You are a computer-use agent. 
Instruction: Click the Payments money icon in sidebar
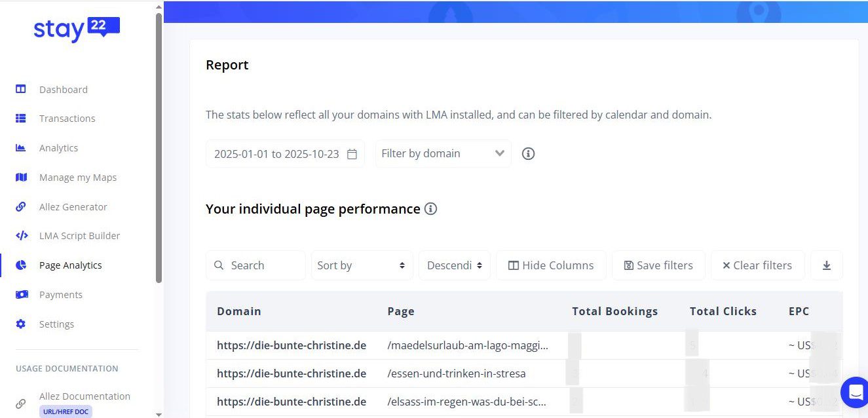click(21, 295)
